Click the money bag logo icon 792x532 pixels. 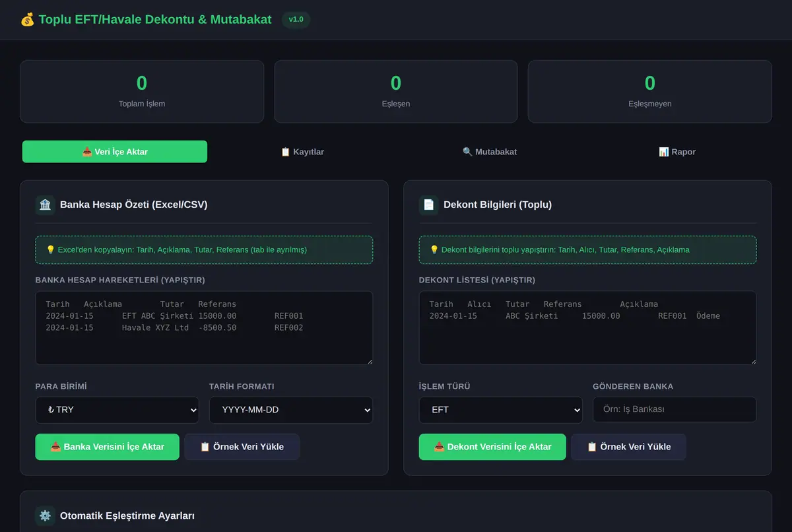(x=27, y=20)
